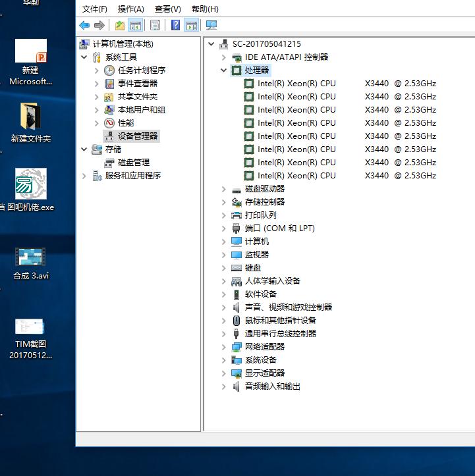The image size is (475, 476).
Task: Select 服务和应用程序 label
Action: point(133,176)
